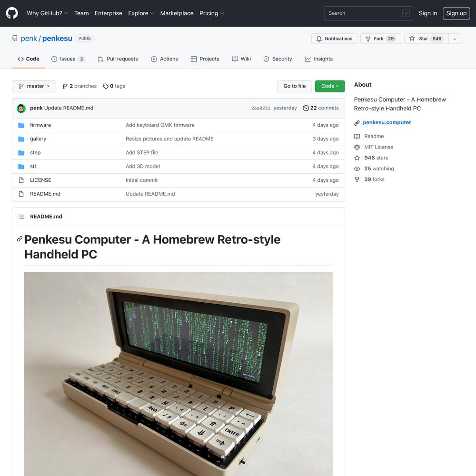Viewport: 476px width, 476px height.
Task: Click the MIT License scale icon
Action: pyautogui.click(x=357, y=147)
